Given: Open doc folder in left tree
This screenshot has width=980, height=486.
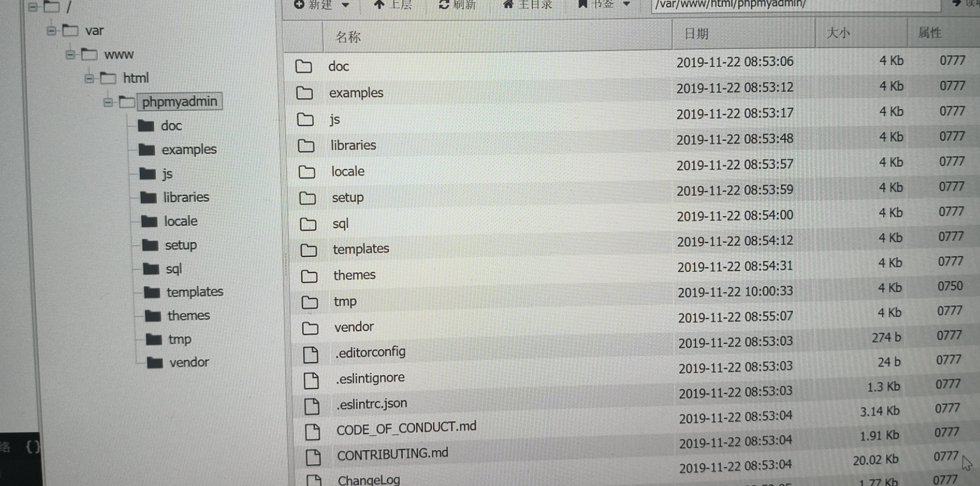Looking at the screenshot, I should 171,126.
